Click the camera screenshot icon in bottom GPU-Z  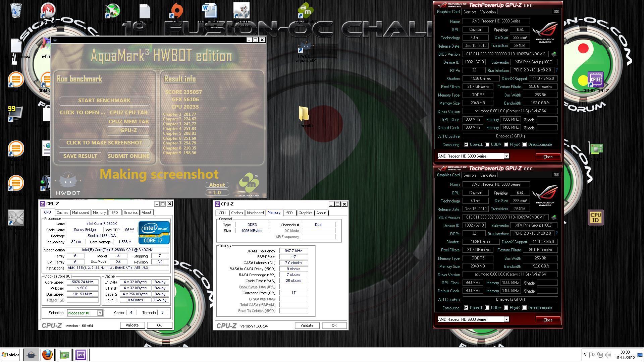(x=556, y=175)
